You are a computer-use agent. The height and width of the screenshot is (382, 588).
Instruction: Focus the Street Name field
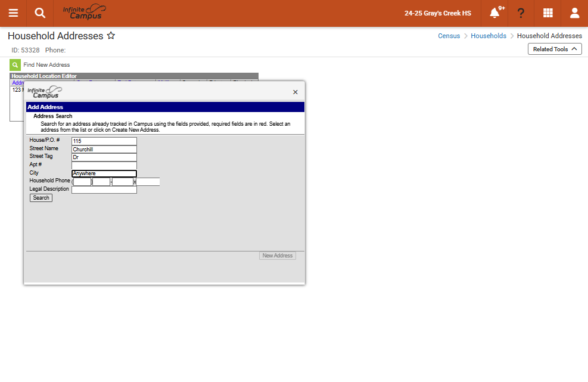104,150
